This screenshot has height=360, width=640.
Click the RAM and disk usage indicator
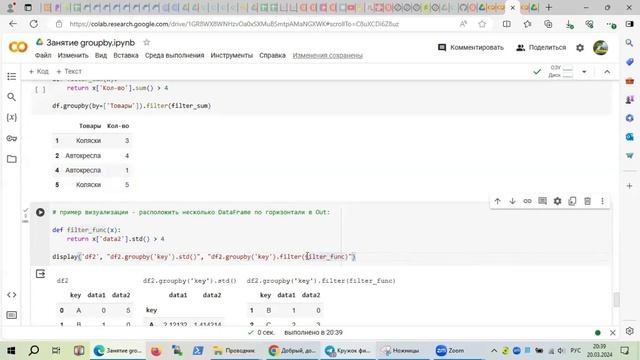[561, 71]
